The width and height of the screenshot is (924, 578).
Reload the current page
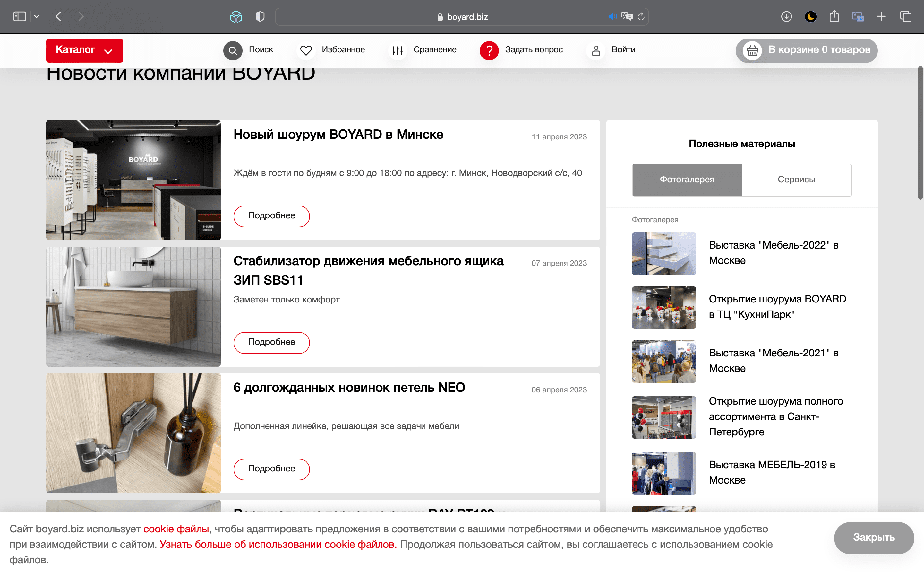(641, 16)
